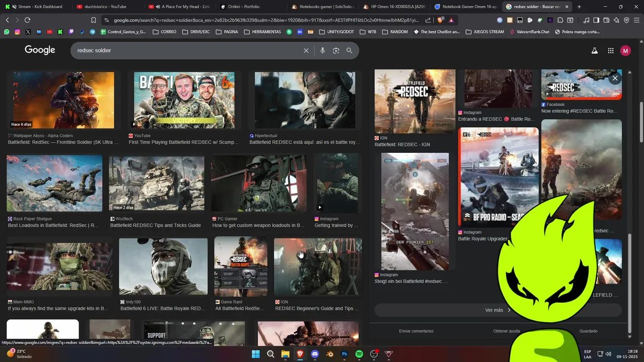Open the Google account avatar M
Viewport: 644px width, 362px height.
(625, 50)
